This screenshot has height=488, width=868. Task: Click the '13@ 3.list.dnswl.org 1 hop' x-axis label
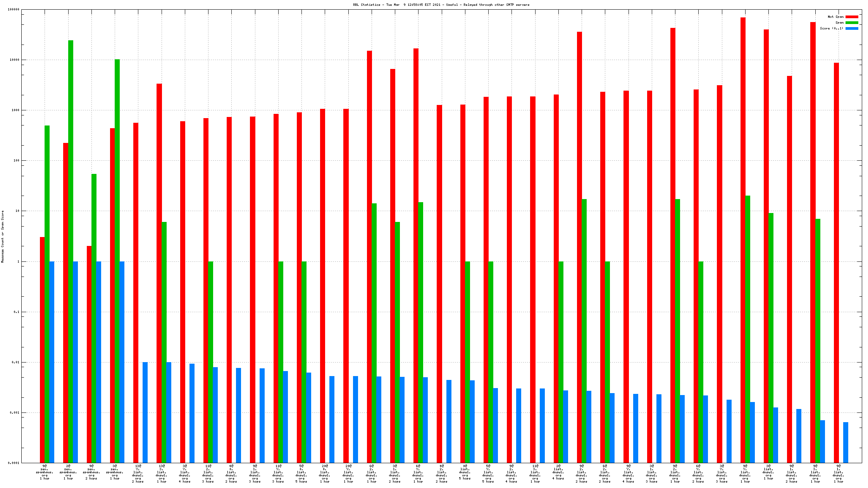coord(162,473)
